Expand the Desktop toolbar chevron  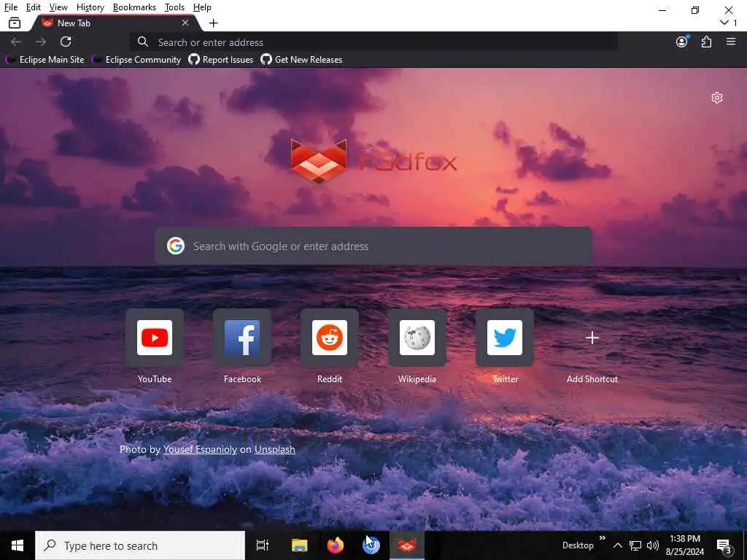[x=602, y=537]
